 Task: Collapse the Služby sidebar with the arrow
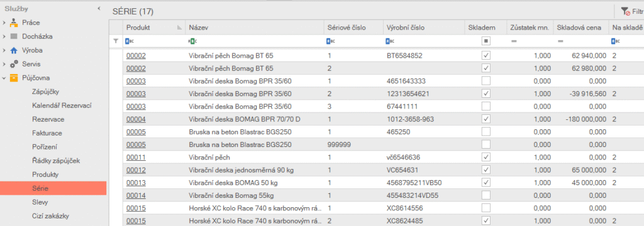pyautogui.click(x=99, y=8)
